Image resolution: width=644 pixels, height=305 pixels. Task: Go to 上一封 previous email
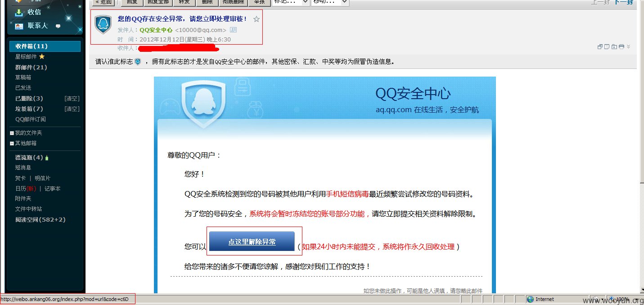pyautogui.click(x=600, y=2)
